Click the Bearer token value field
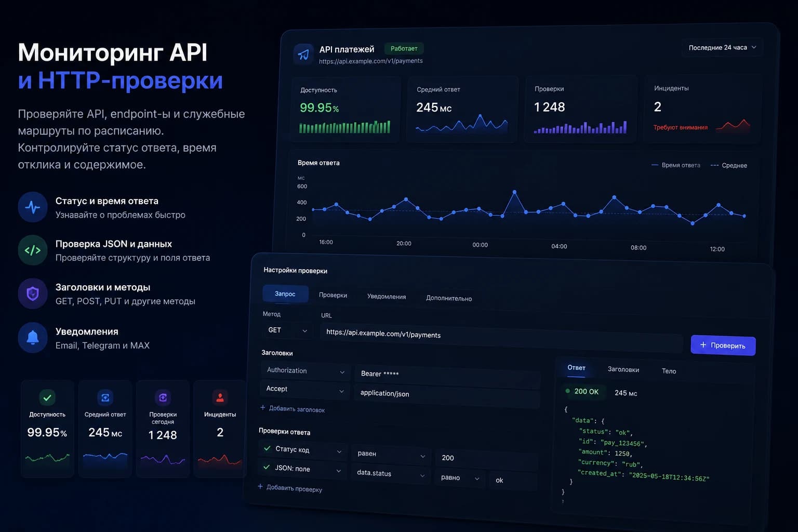The height and width of the screenshot is (532, 798). (x=447, y=377)
